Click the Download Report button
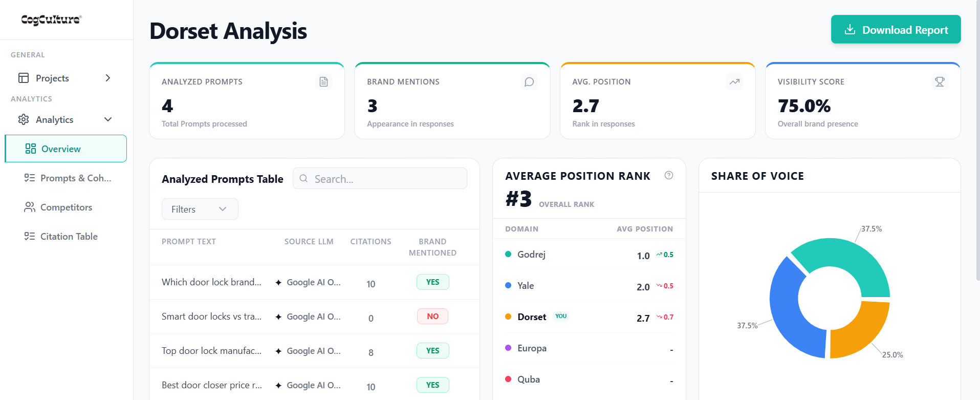The image size is (980, 400). click(x=896, y=30)
